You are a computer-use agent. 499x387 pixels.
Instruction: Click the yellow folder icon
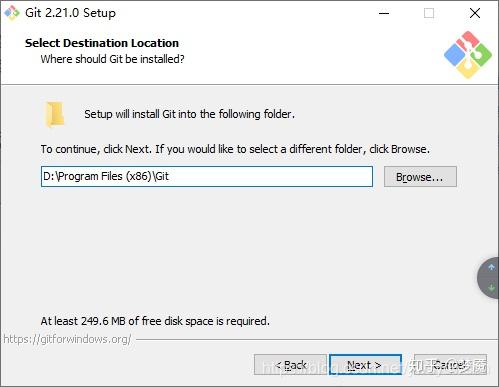pyautogui.click(x=54, y=114)
